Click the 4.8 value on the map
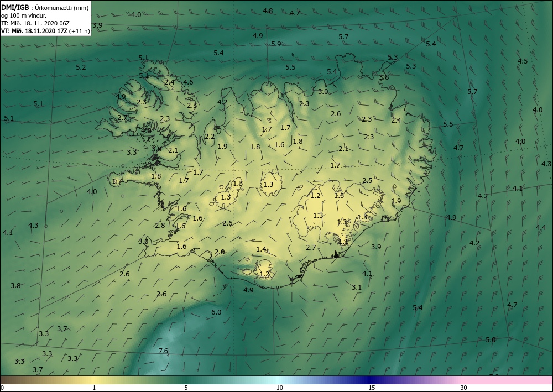Viewport: 553px width, 392px height. click(x=268, y=11)
